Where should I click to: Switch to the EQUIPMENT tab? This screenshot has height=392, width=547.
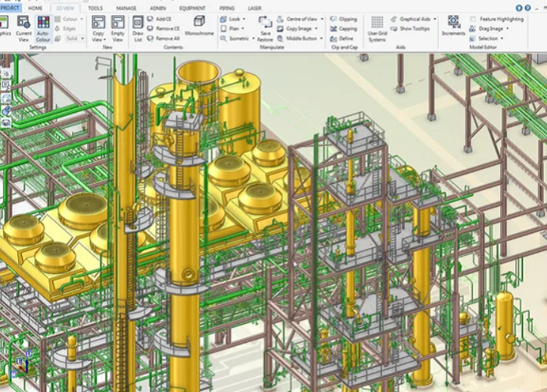point(192,8)
